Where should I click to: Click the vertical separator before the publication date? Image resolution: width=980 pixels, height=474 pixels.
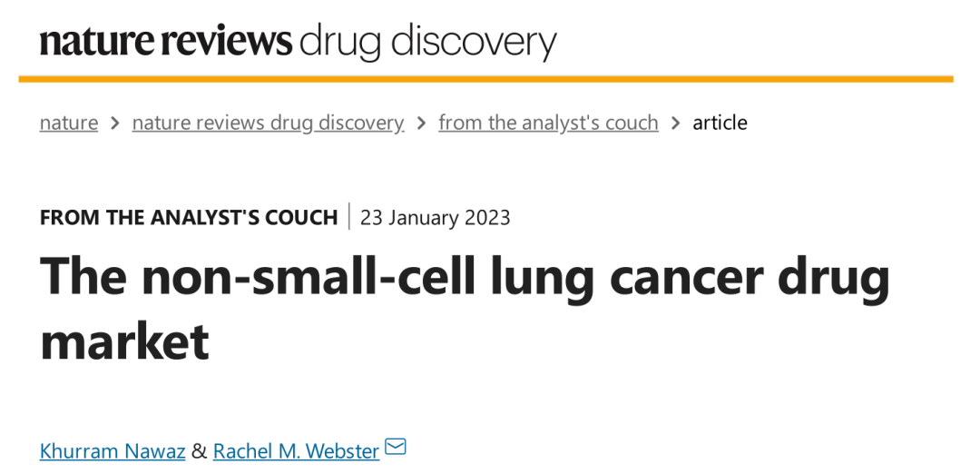click(349, 218)
